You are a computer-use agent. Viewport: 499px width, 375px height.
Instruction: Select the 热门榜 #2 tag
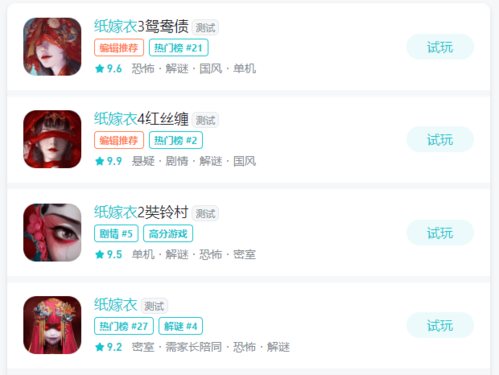[x=176, y=140]
